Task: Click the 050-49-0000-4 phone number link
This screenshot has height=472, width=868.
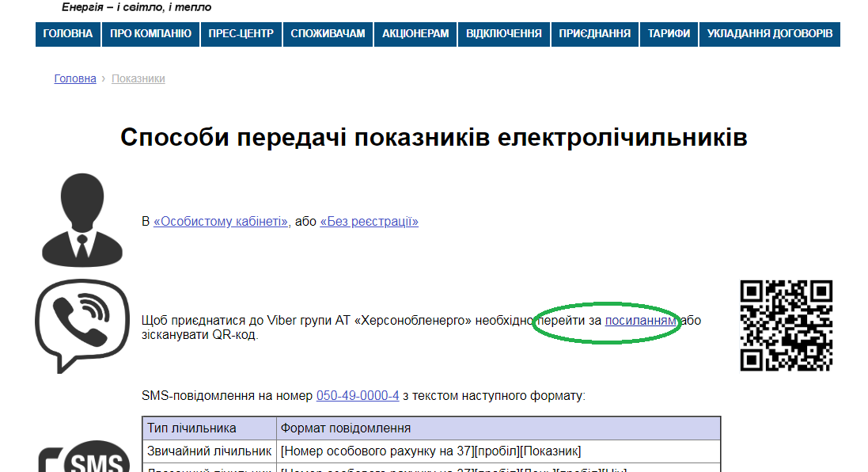Action: coord(358,395)
